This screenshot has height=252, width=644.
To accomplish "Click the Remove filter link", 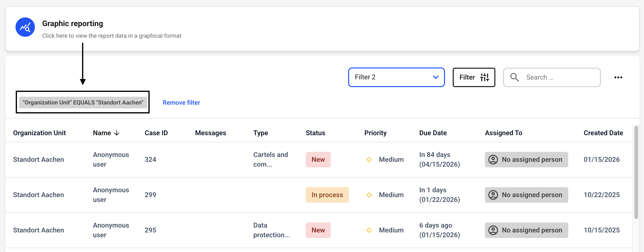I will pyautogui.click(x=181, y=103).
